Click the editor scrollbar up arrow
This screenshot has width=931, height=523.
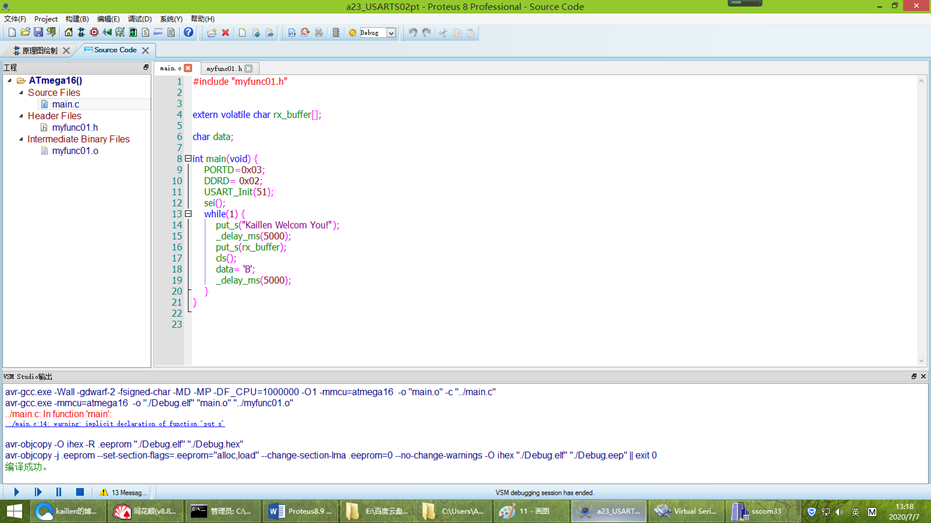[921, 81]
